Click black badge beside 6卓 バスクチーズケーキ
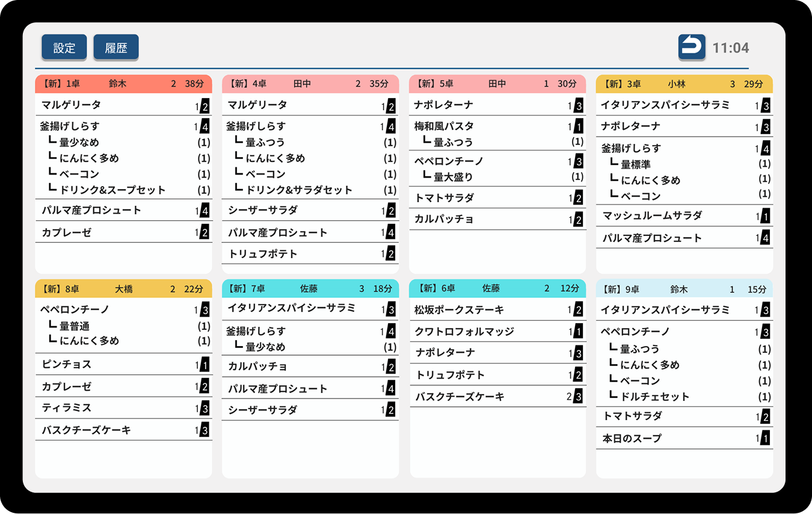 click(578, 397)
